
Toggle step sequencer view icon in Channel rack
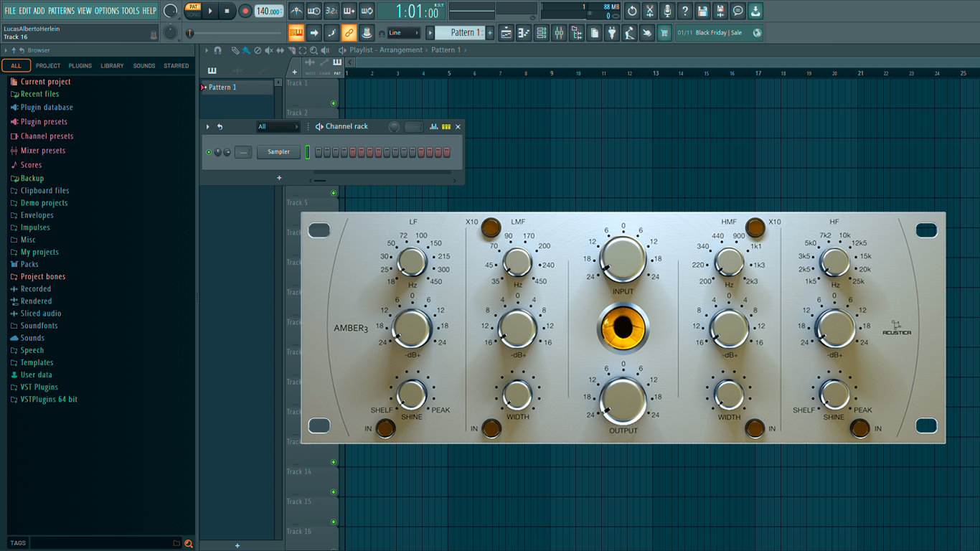point(446,127)
